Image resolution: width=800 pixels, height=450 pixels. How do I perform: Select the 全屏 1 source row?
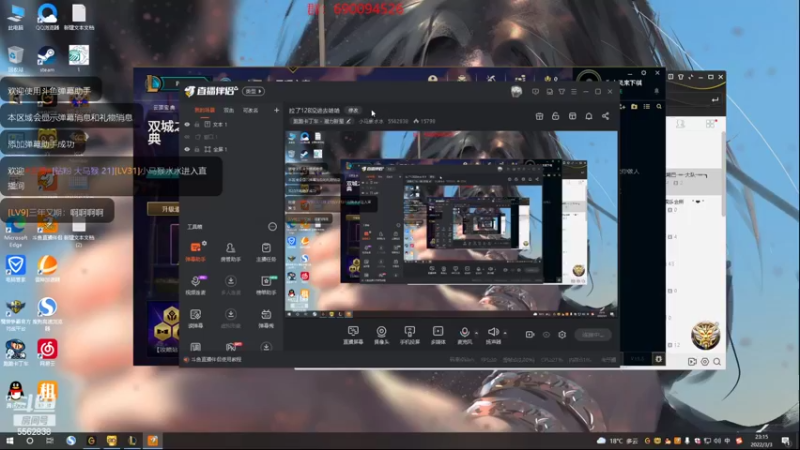click(232, 149)
